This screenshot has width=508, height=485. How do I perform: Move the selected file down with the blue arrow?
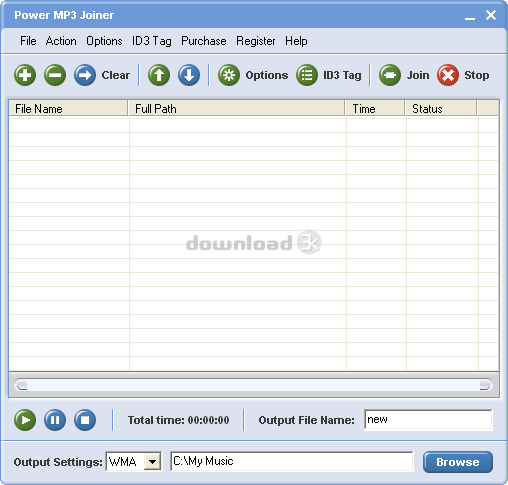click(189, 75)
